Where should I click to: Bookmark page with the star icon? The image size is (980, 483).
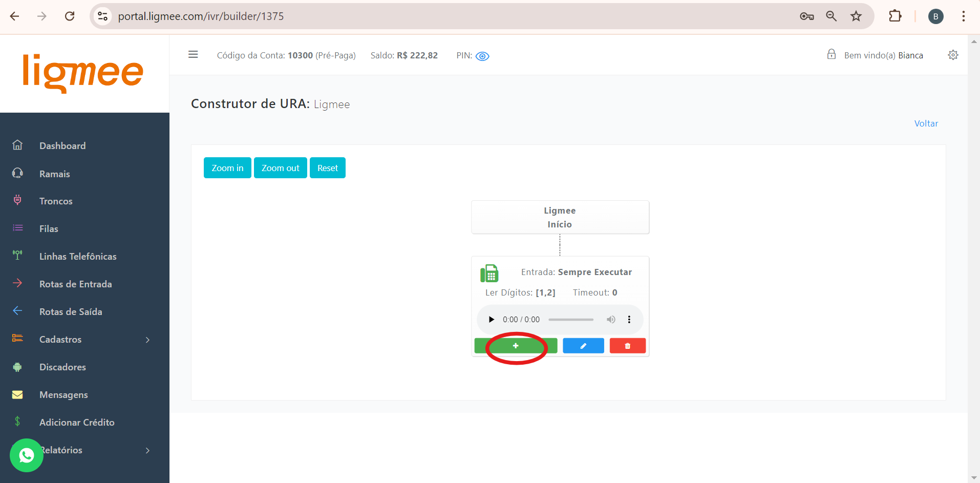click(x=856, y=16)
